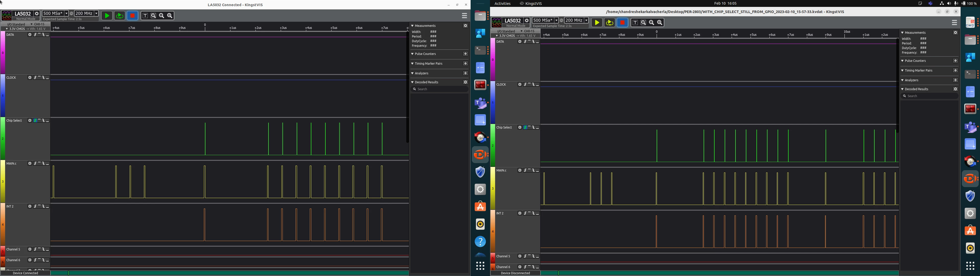Stop capture in right KingstVIS window
Screen dimensions: 980x276
(622, 22)
